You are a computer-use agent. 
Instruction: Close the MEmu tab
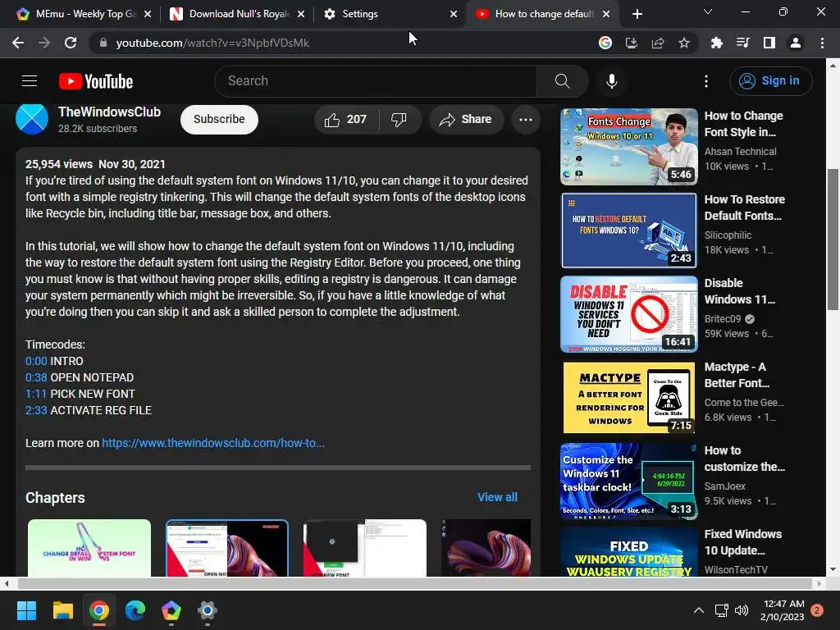tap(148, 14)
